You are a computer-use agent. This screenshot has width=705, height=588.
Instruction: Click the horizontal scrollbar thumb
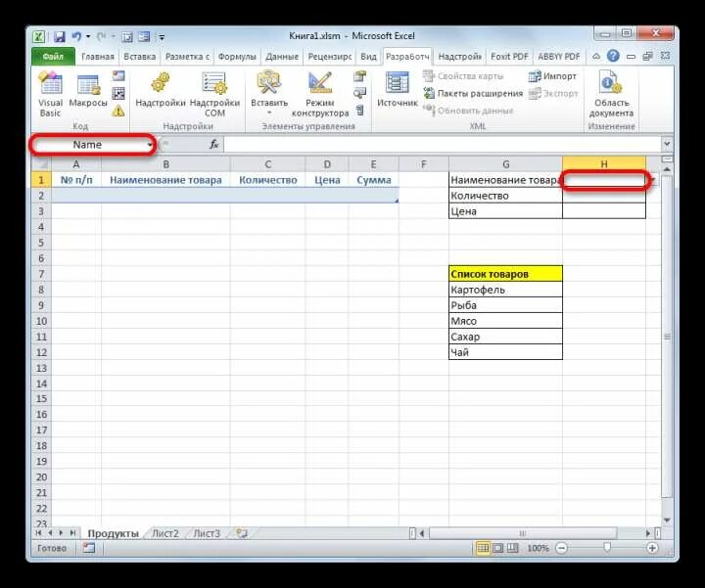(x=523, y=533)
